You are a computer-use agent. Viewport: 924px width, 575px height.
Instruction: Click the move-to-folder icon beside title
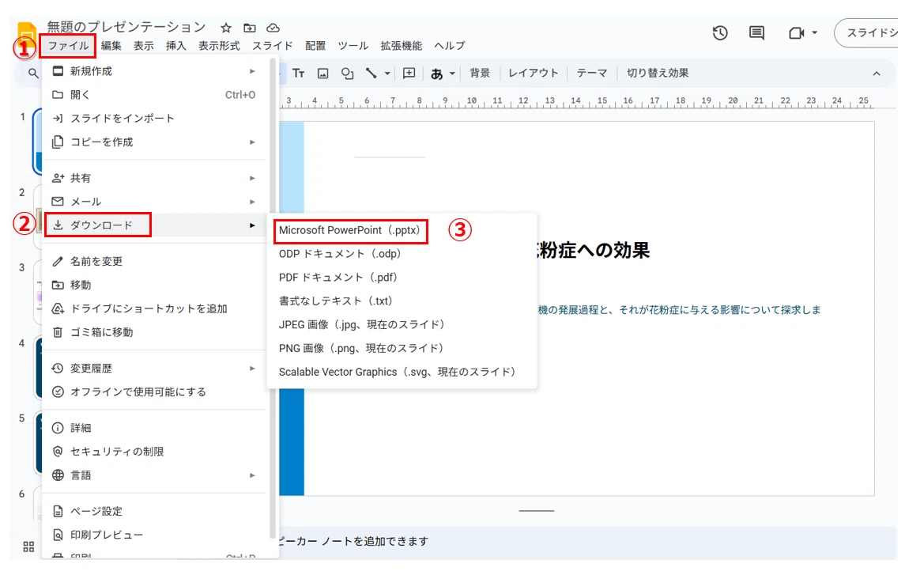250,28
